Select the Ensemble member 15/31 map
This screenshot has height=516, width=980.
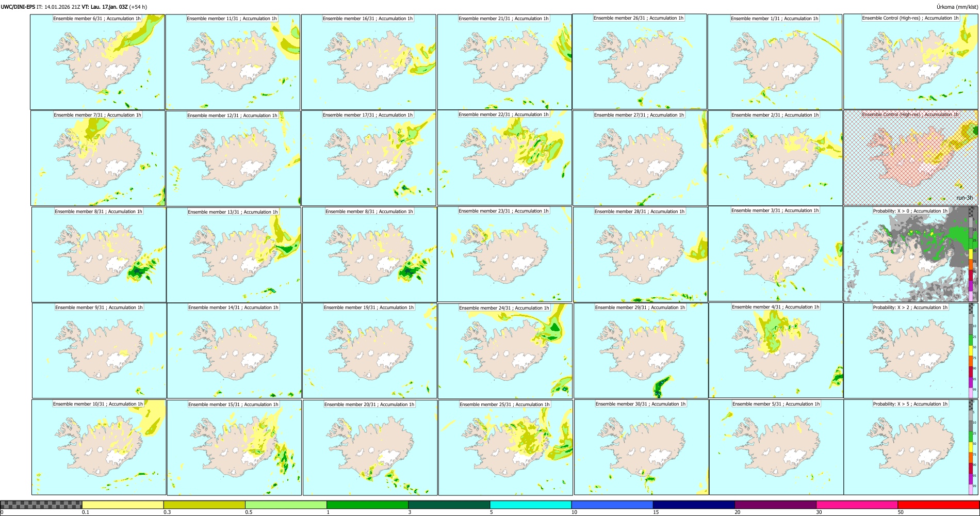click(x=234, y=448)
